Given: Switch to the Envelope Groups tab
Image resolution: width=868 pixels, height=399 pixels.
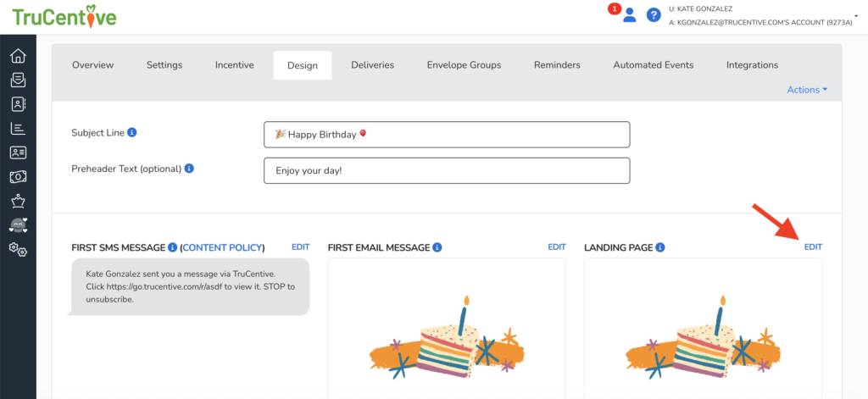Looking at the screenshot, I should (464, 65).
